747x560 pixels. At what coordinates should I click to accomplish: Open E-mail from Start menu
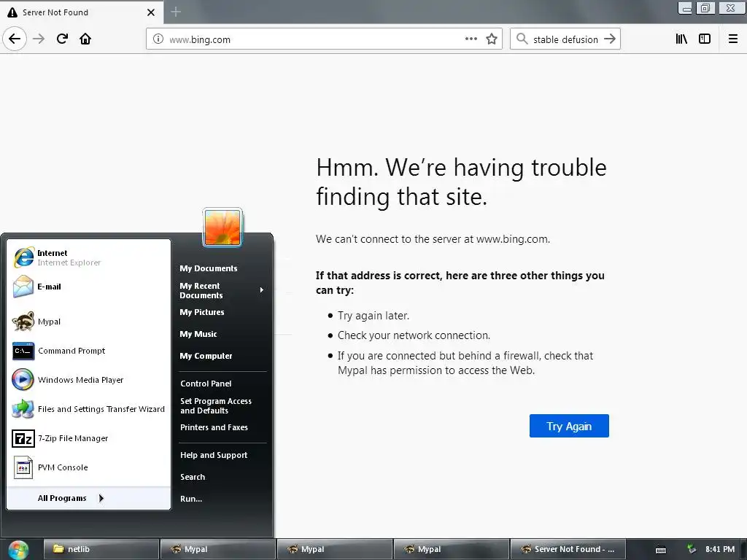(88, 287)
